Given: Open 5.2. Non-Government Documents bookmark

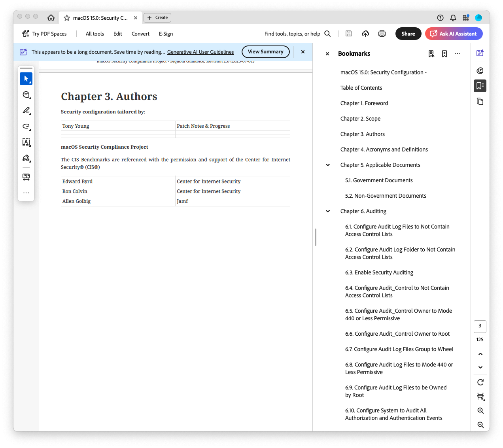Looking at the screenshot, I should 386,196.
